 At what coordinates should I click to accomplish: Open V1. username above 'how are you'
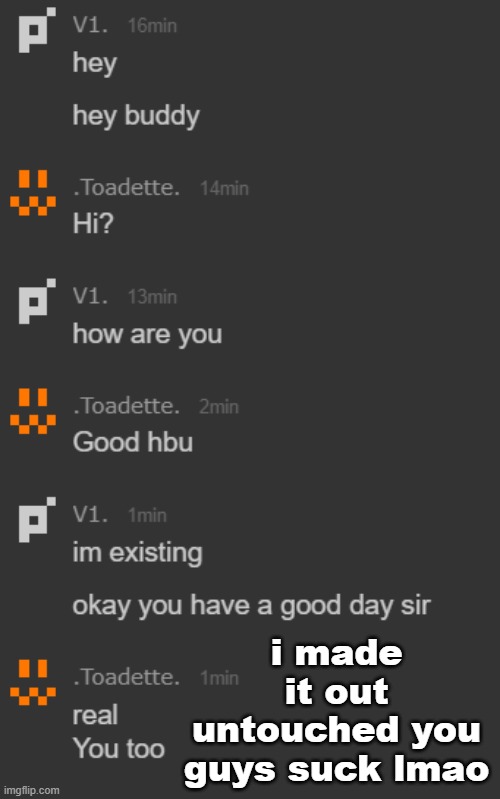pos(90,296)
